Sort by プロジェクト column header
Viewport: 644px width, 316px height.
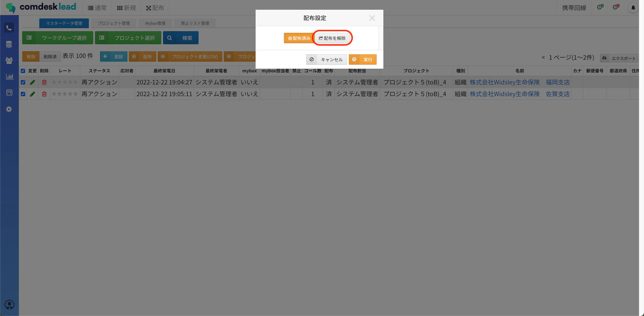[416, 71]
